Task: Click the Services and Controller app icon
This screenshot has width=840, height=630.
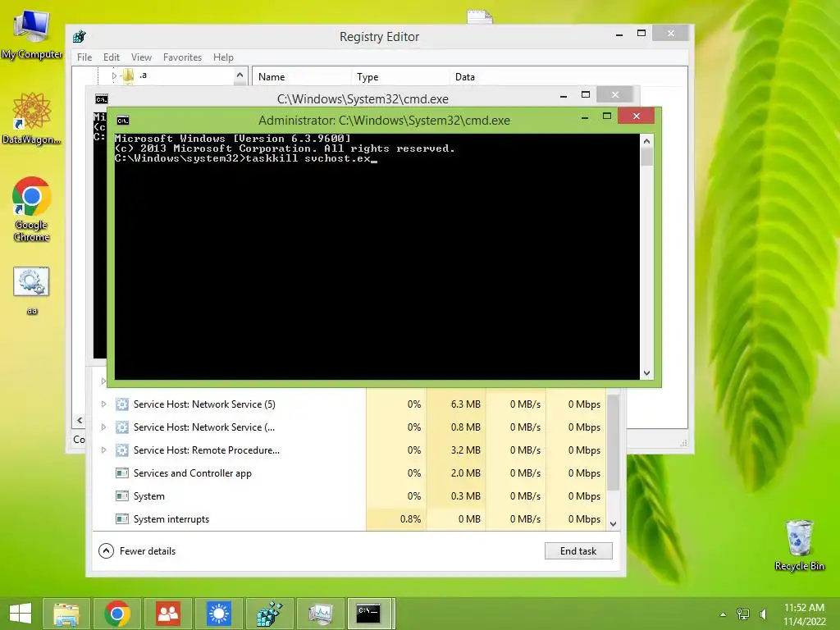Action: [x=122, y=473]
